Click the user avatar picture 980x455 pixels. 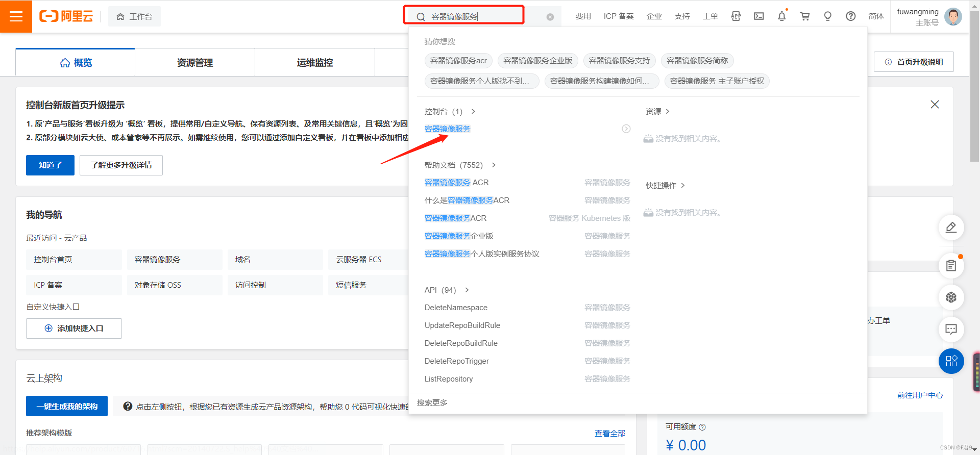point(953,16)
